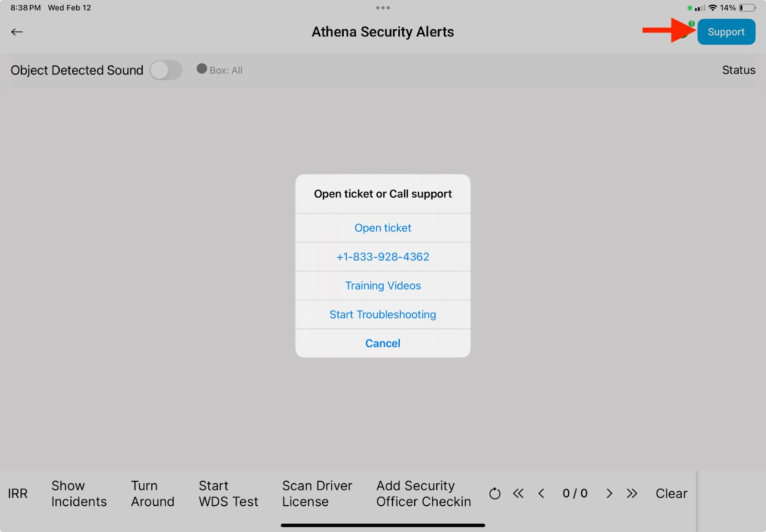Select Training Videos option

(383, 286)
